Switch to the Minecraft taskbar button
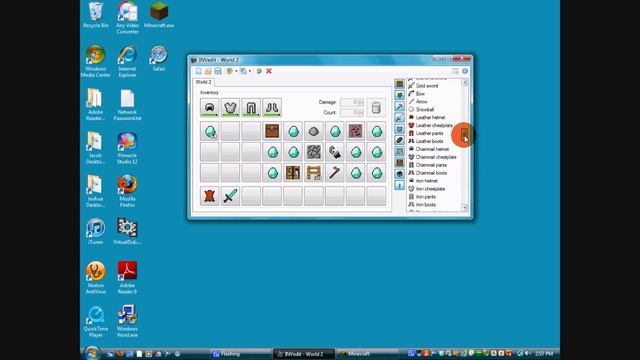The image size is (640, 360). (367, 354)
